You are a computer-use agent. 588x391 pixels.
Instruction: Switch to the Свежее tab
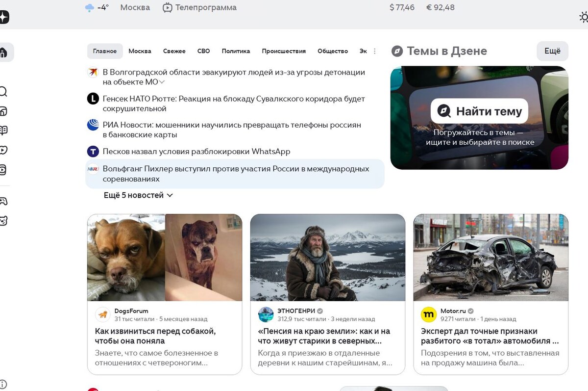tap(175, 51)
